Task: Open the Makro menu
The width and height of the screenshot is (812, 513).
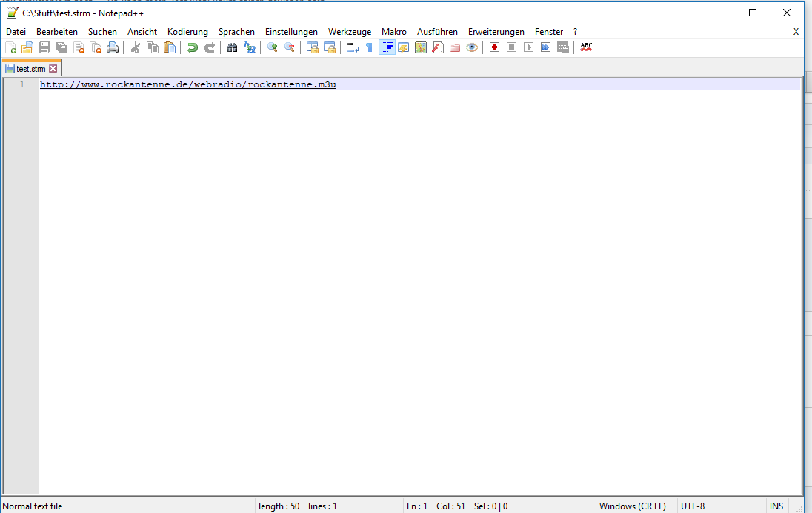Action: (x=394, y=32)
